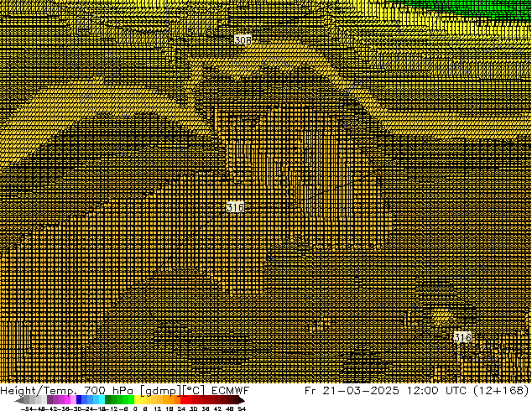Click the 12:00 UTC time text
Screen dimensions: 532x411
(435, 391)
